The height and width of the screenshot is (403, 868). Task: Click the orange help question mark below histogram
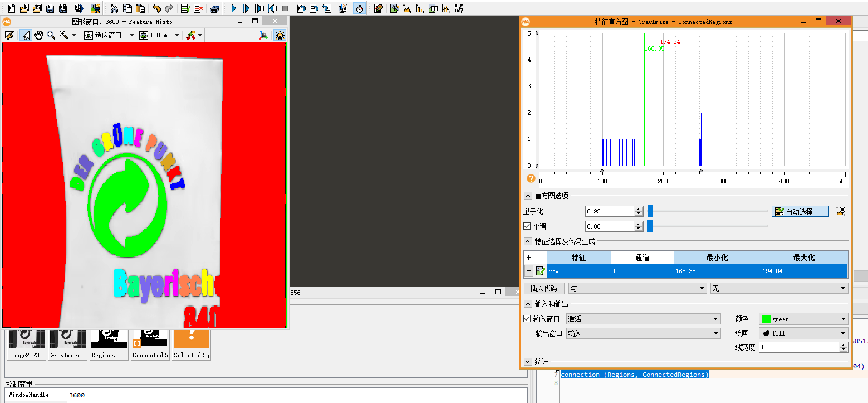coord(531,178)
